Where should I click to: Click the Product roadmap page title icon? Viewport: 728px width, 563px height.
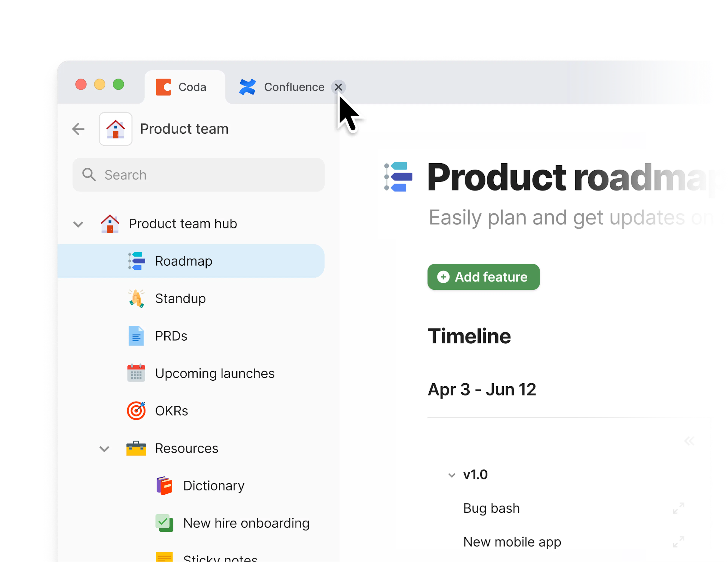point(399,177)
